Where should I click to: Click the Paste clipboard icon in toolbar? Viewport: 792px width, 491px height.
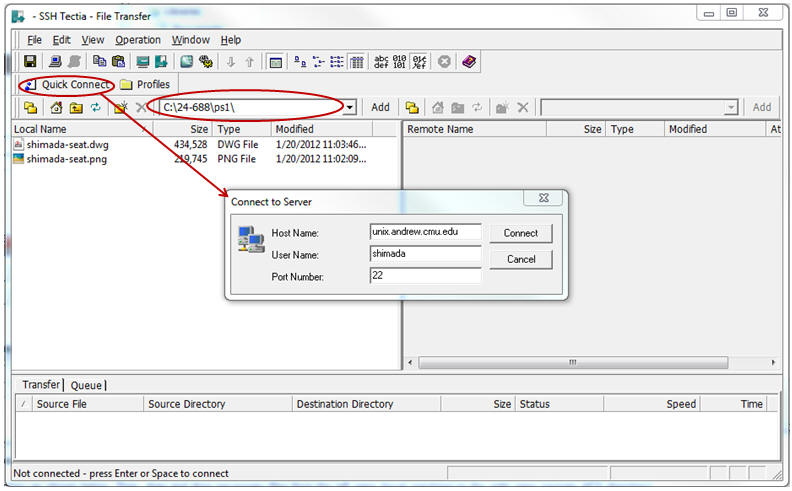click(118, 62)
